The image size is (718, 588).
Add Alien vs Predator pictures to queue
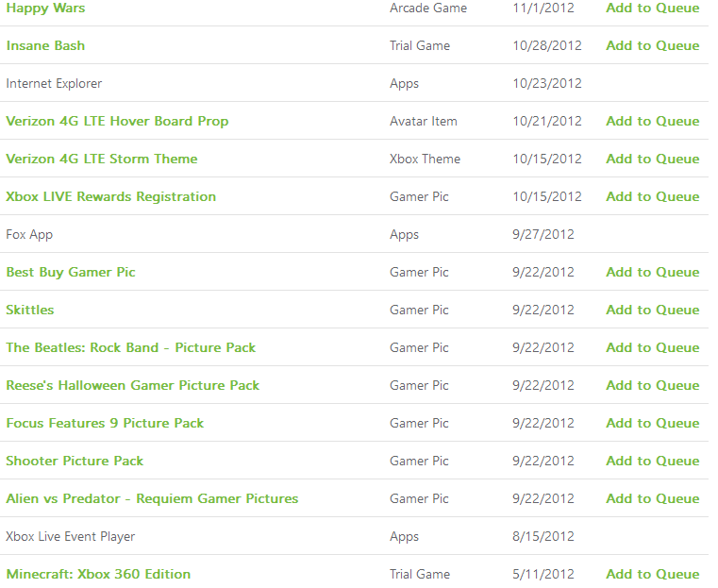click(653, 498)
